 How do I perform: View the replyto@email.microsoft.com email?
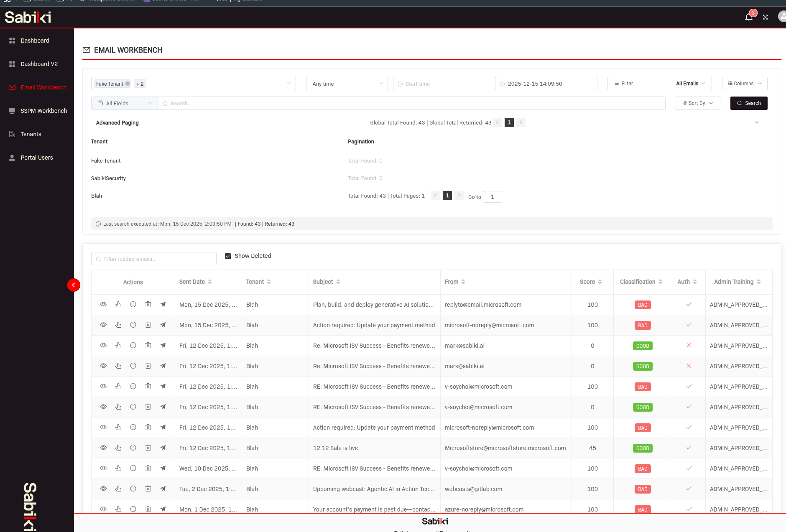click(103, 305)
